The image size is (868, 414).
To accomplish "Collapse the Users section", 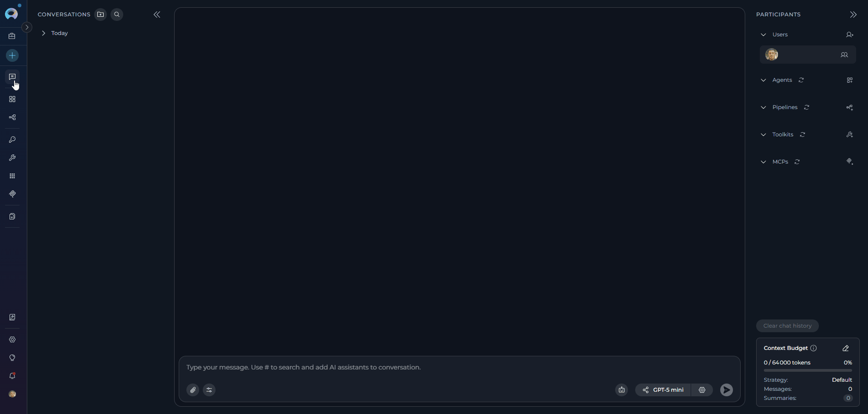I will [x=763, y=35].
